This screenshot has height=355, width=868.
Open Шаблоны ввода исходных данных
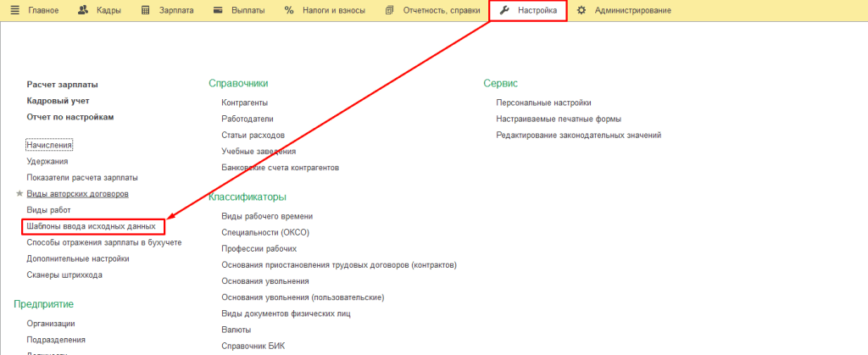tap(92, 226)
